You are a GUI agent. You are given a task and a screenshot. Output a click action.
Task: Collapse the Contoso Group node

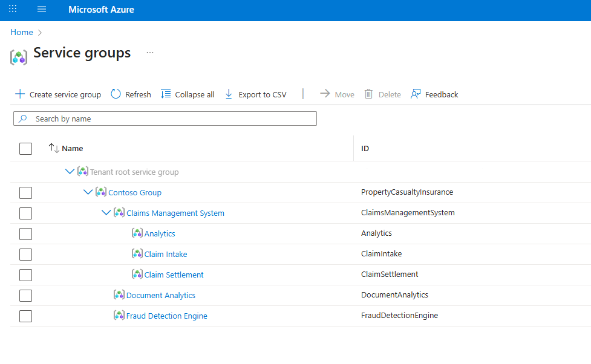pyautogui.click(x=88, y=192)
